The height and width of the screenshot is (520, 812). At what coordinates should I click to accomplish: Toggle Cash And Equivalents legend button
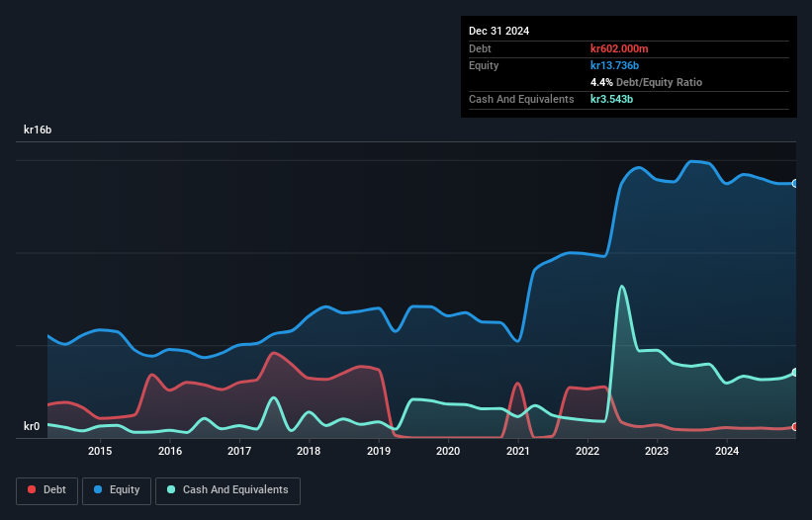(x=227, y=490)
